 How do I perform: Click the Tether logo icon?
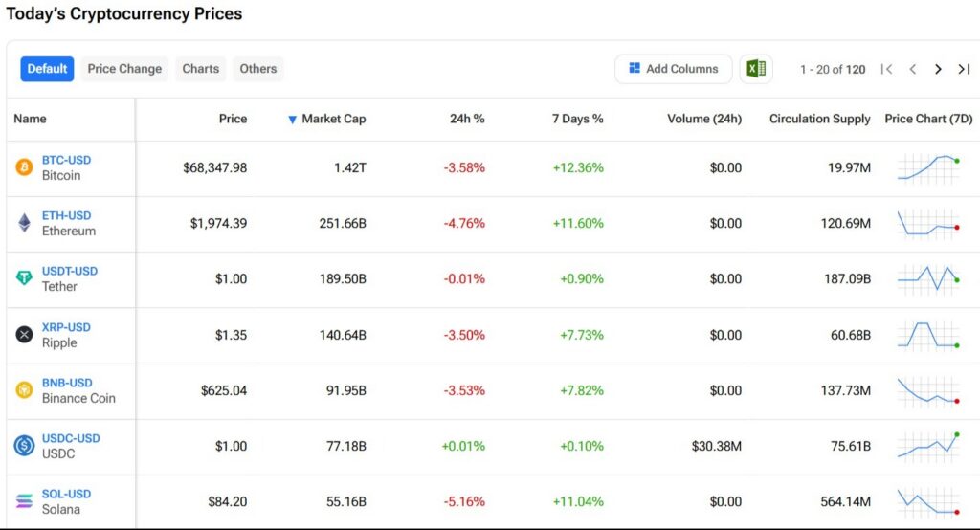pyautogui.click(x=24, y=278)
